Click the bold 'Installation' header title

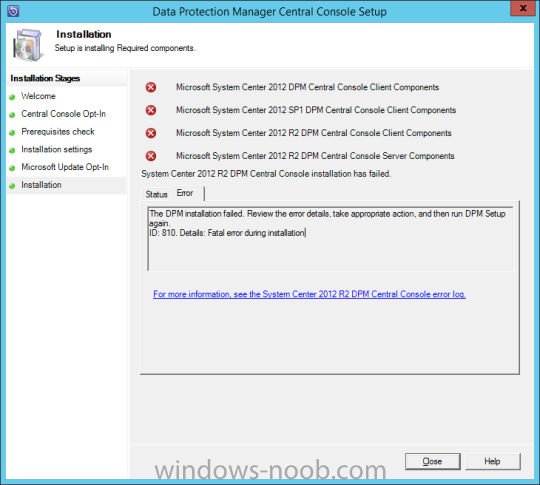84,34
